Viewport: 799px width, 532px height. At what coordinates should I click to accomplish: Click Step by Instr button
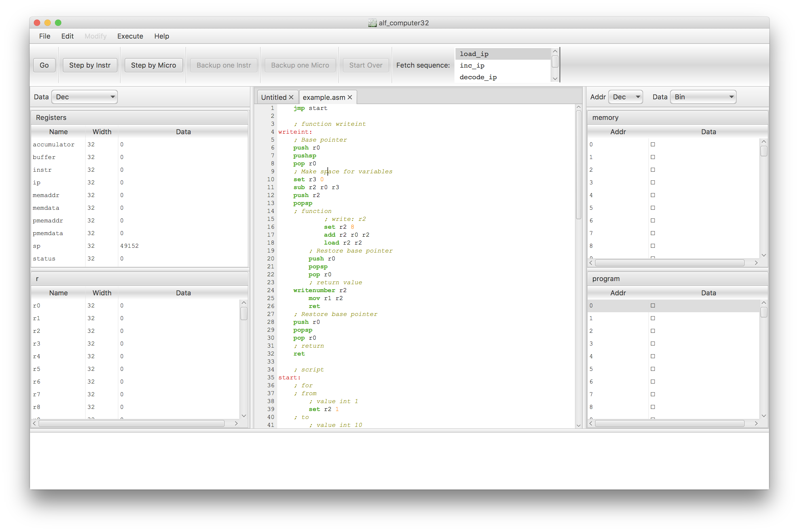click(90, 65)
